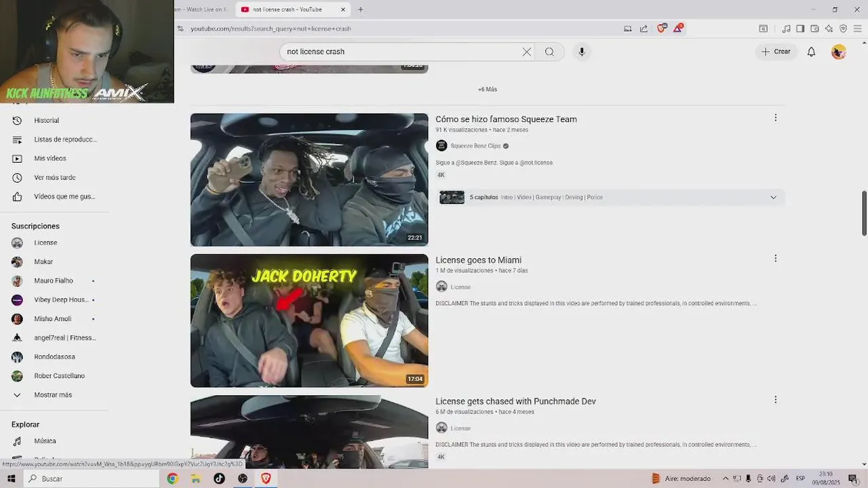
Task: Click the share page icon in address bar
Action: click(644, 28)
